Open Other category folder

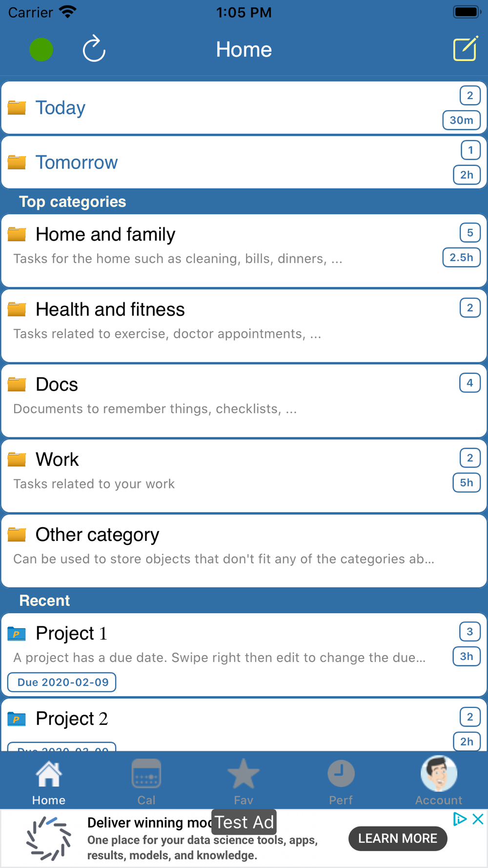click(244, 551)
